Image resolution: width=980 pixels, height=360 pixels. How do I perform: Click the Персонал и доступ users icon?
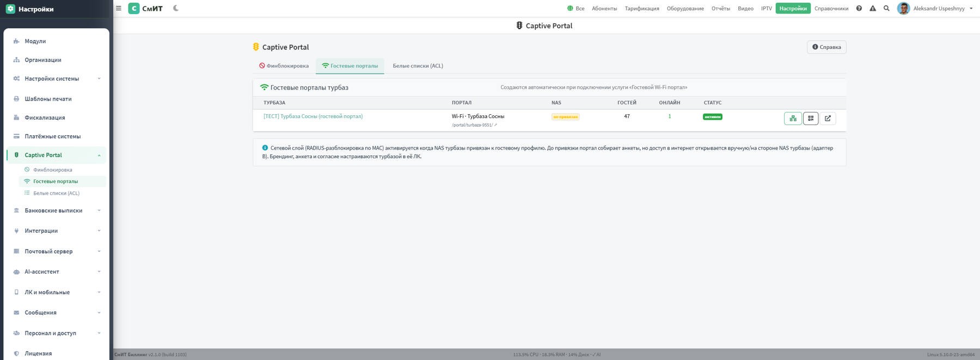[16, 333]
